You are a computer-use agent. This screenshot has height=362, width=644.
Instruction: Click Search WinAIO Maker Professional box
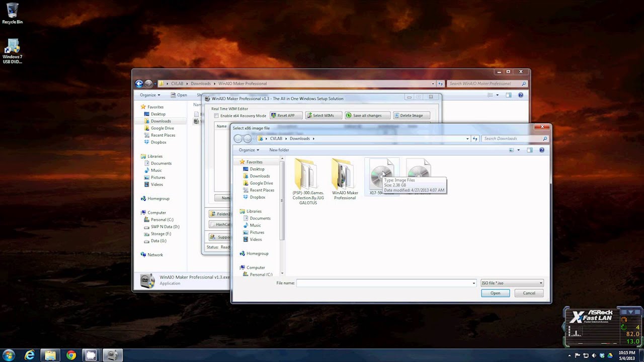coord(487,83)
